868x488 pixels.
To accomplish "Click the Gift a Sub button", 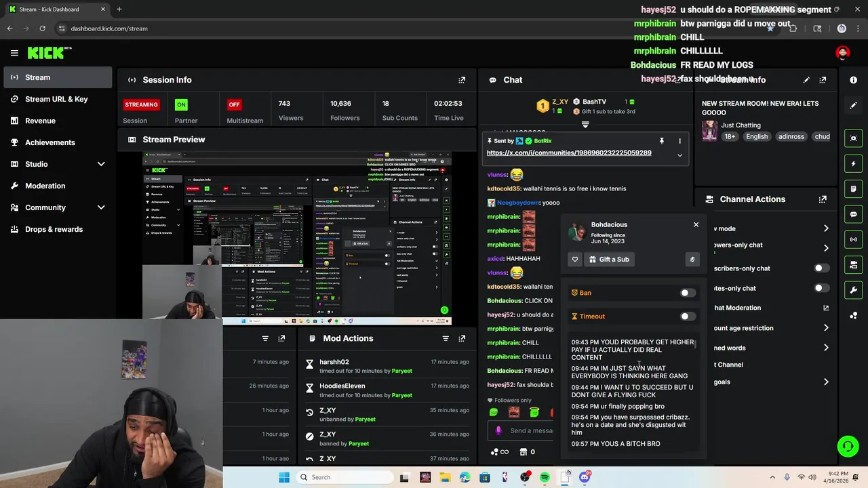I will 609,259.
